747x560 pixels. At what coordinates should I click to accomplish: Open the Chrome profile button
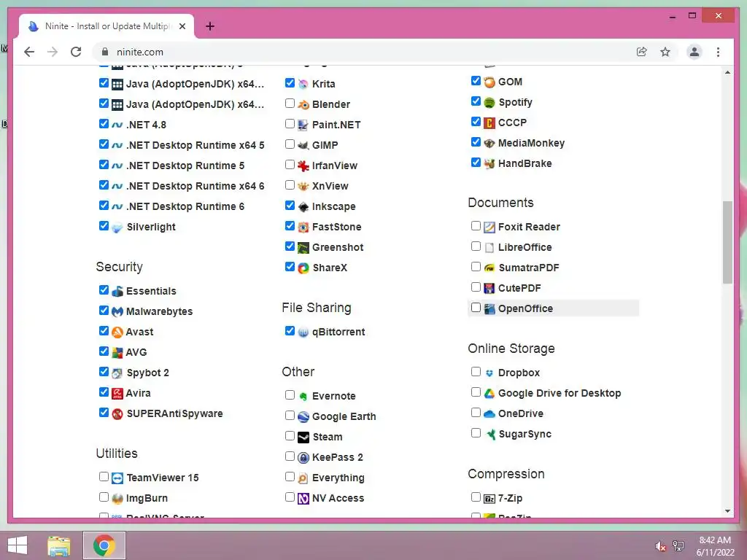coord(694,52)
